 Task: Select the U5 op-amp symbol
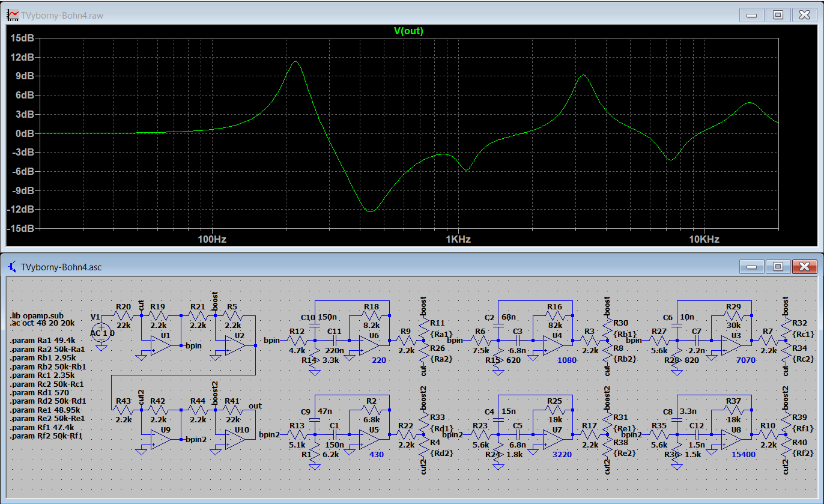point(370,439)
